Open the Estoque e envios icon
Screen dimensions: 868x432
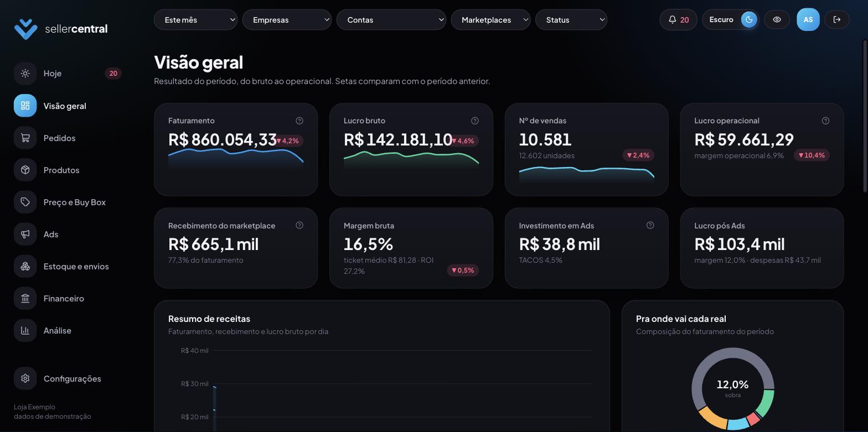pos(25,266)
